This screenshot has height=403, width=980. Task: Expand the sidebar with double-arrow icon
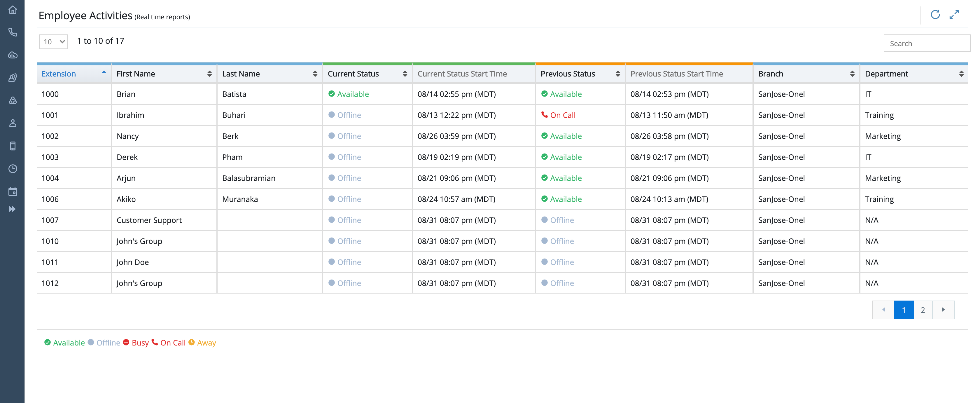tap(13, 209)
